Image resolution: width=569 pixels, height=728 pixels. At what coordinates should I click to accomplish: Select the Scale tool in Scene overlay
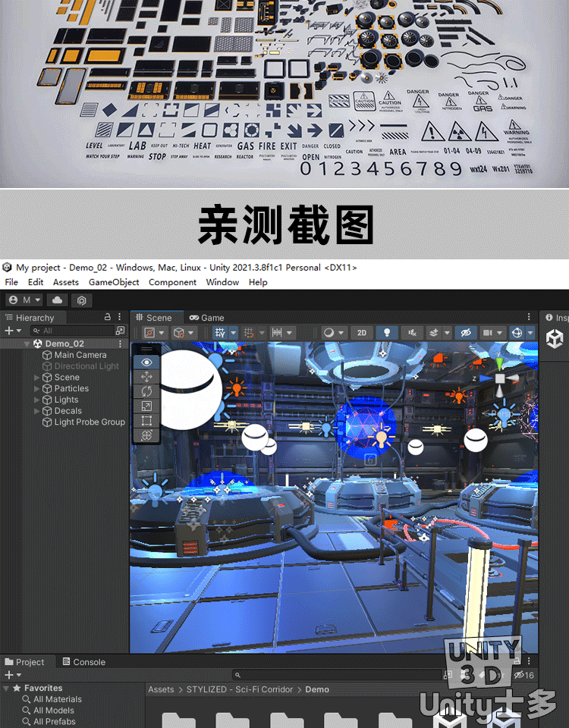point(146,406)
